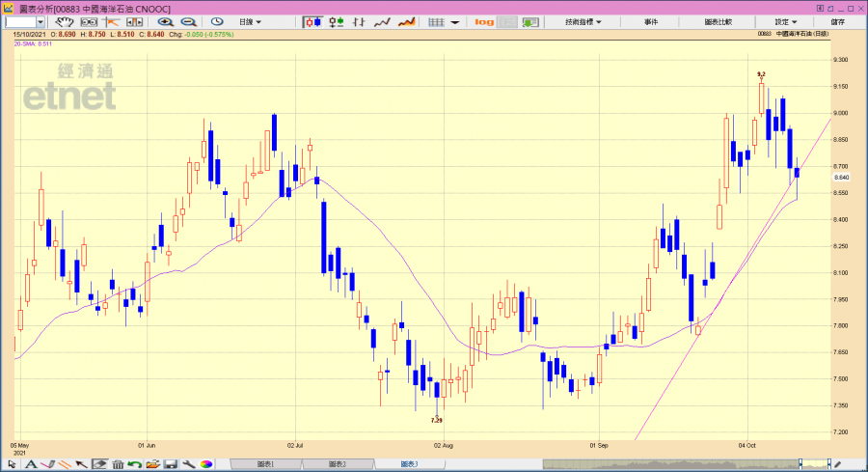
Task: Open the 日線 period dropdown
Action: 250,21
